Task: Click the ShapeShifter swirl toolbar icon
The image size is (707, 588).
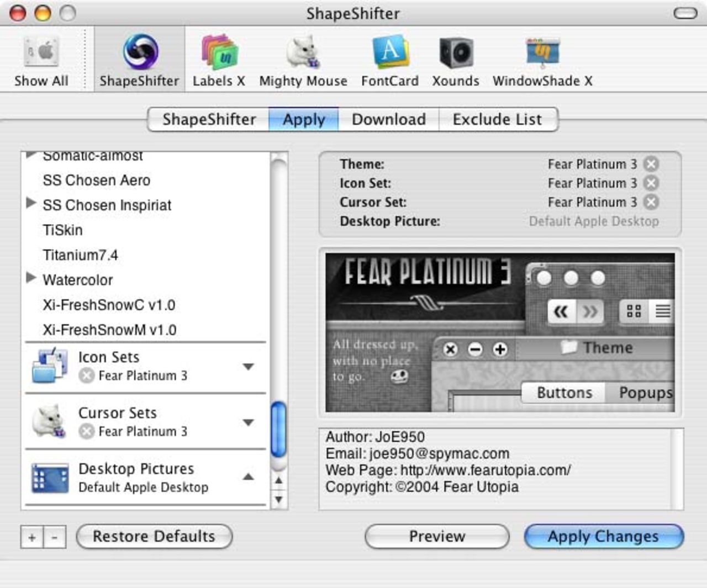Action: [x=140, y=52]
